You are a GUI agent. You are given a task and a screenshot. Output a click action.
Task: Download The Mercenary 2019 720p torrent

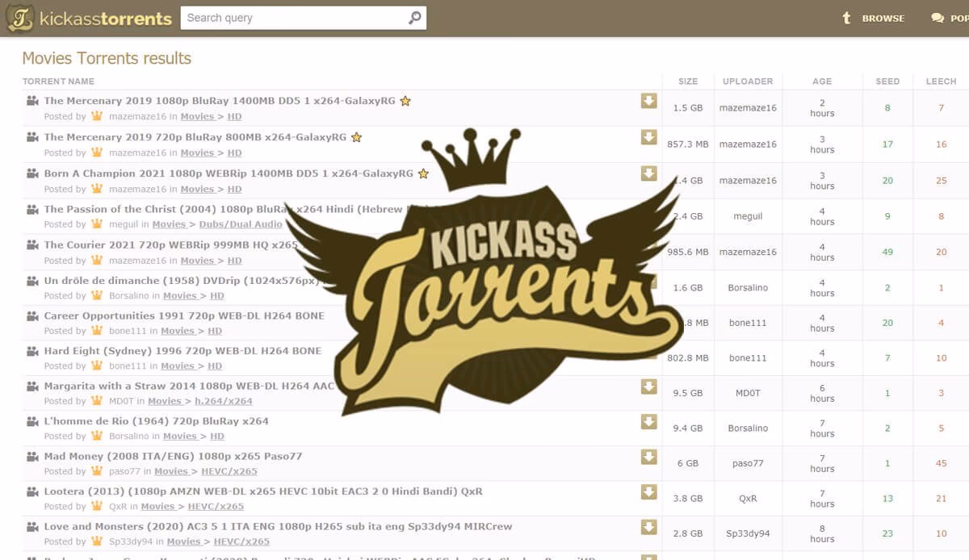point(648,137)
